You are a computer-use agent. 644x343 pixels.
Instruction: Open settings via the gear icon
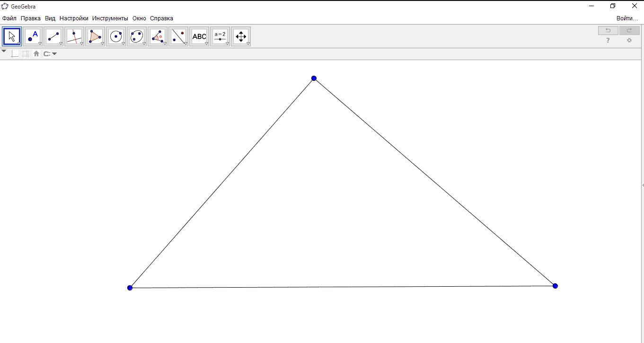tap(629, 40)
